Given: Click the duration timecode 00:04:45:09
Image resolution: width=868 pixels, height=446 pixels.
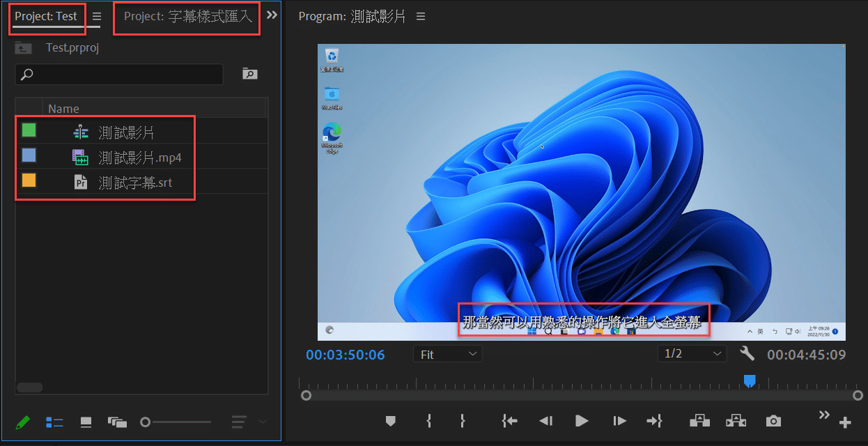Looking at the screenshot, I should point(807,355).
